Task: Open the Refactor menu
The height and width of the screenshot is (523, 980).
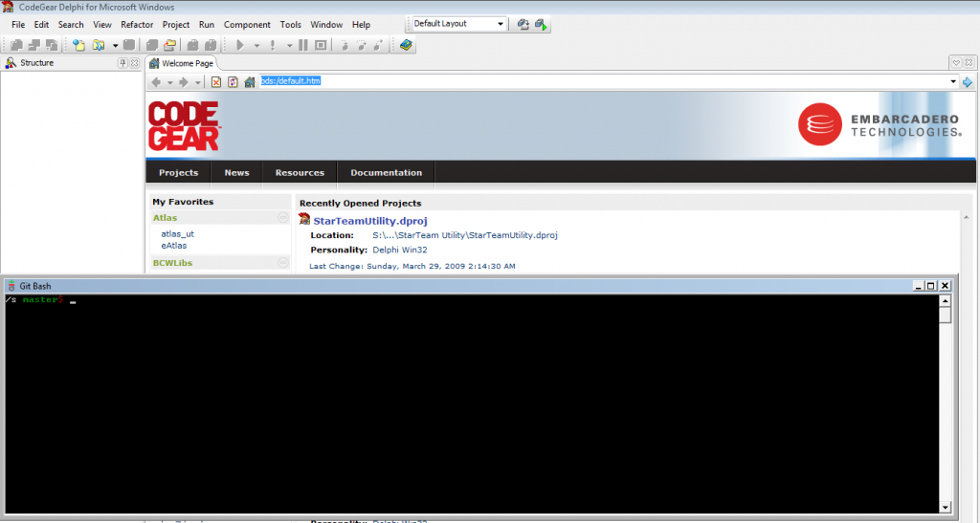Action: point(137,24)
